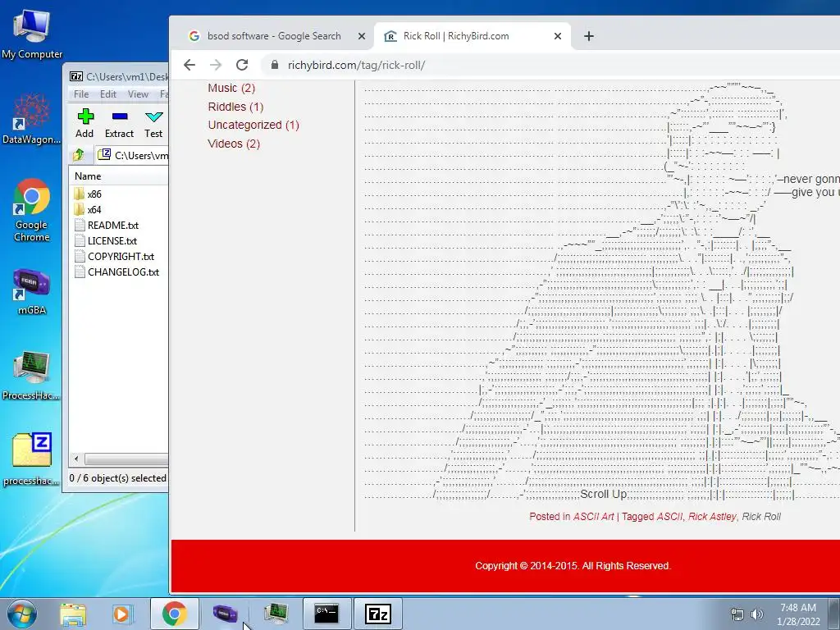This screenshot has height=630, width=840.
Task: Click the site lock icon in address bar
Action: 275,65
